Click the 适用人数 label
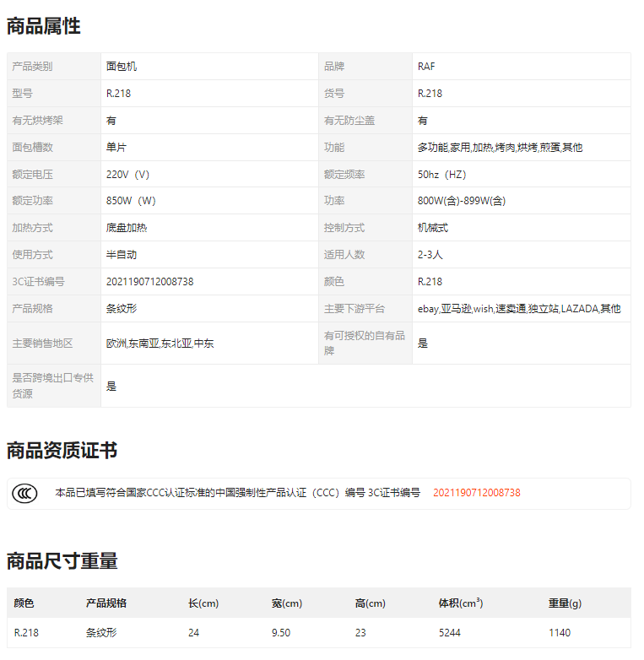The height and width of the screenshot is (660, 644). [x=344, y=255]
